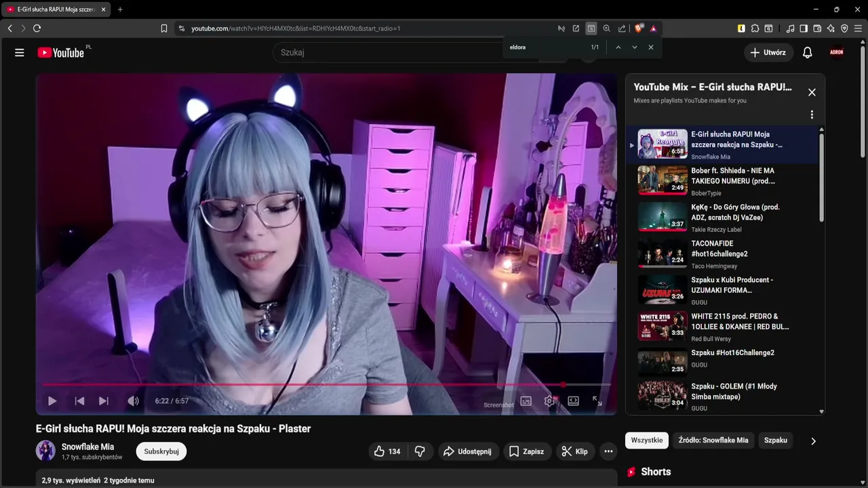Like the video with the thumbs up
The height and width of the screenshot is (488, 868).
387,451
